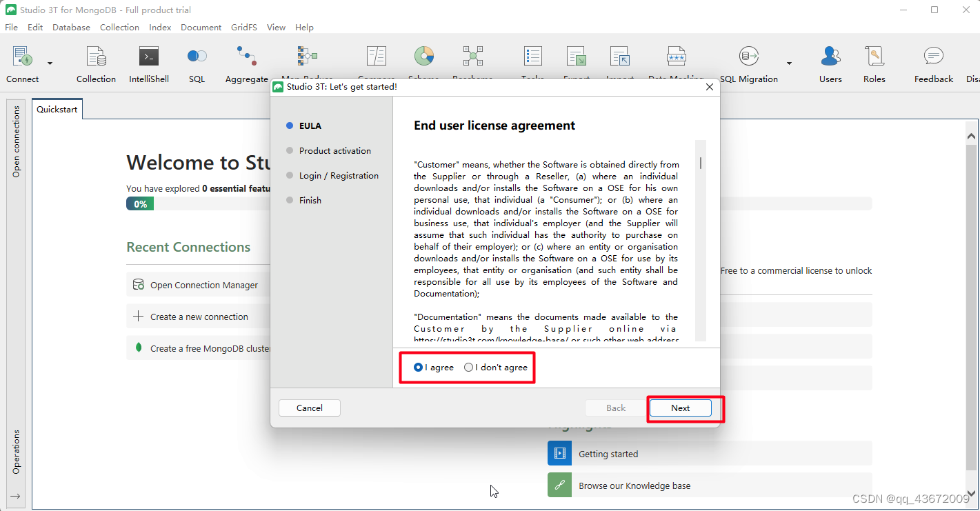
Task: Click the Product activation wizard step
Action: (x=334, y=150)
